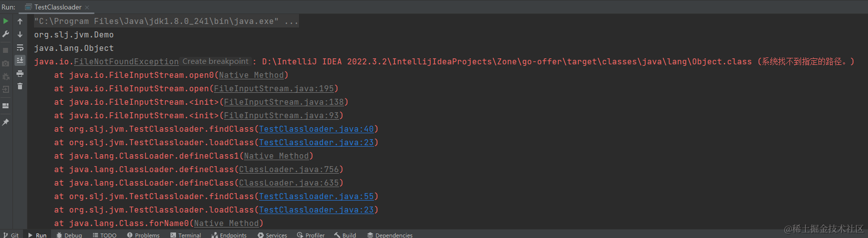868x238 pixels.
Task: Pin the Run tab with pin icon
Action: pos(5,122)
